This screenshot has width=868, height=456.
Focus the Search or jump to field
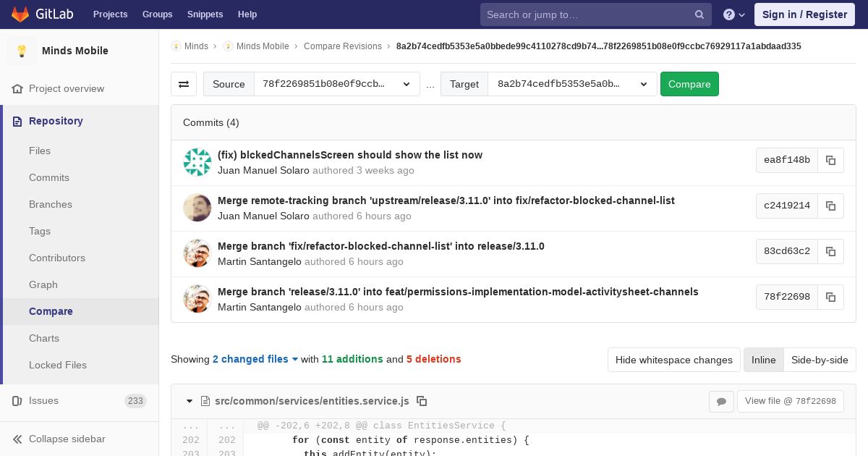[x=586, y=14]
